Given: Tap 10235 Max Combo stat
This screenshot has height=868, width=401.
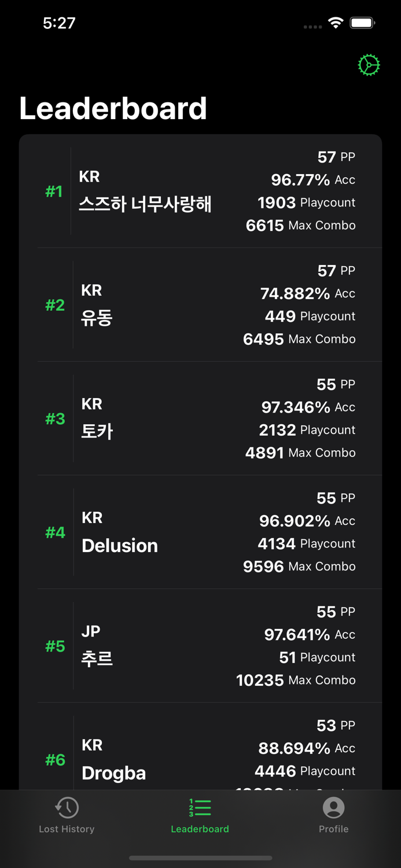Looking at the screenshot, I should [x=296, y=680].
